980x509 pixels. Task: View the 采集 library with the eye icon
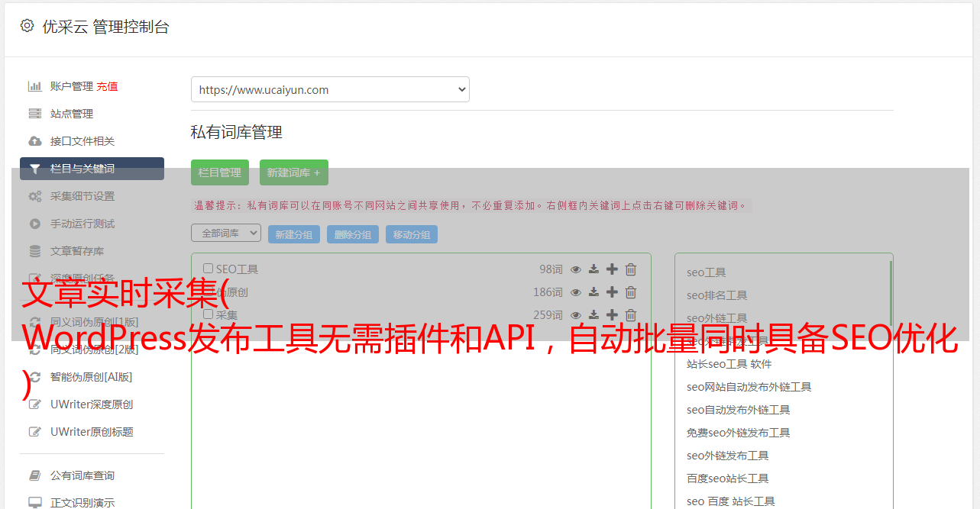pyautogui.click(x=576, y=314)
